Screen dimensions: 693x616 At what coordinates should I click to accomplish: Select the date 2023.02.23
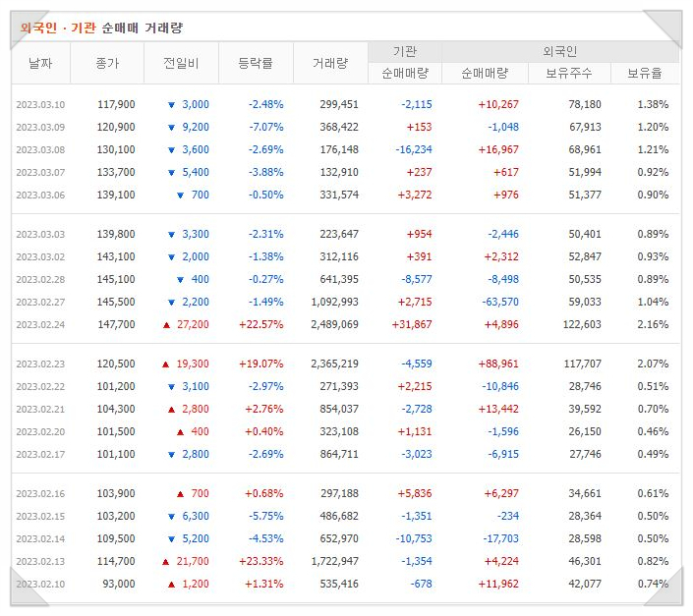[x=40, y=364]
